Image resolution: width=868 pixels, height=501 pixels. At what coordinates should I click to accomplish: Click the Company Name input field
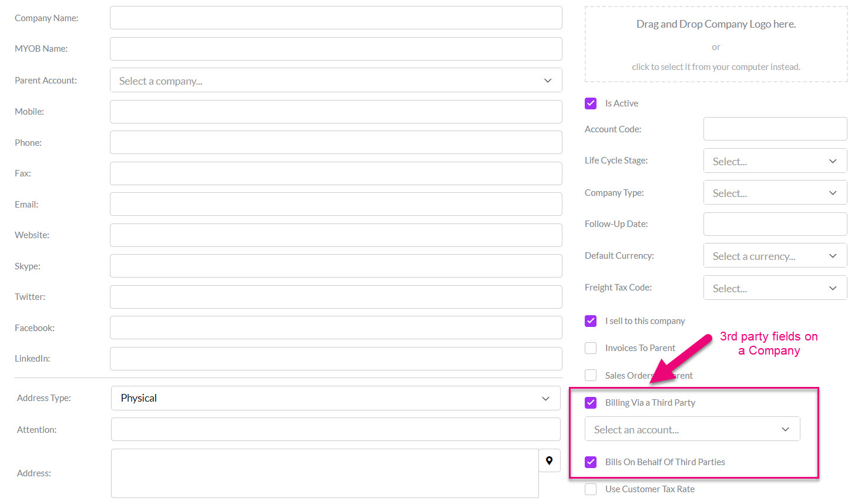point(336,18)
